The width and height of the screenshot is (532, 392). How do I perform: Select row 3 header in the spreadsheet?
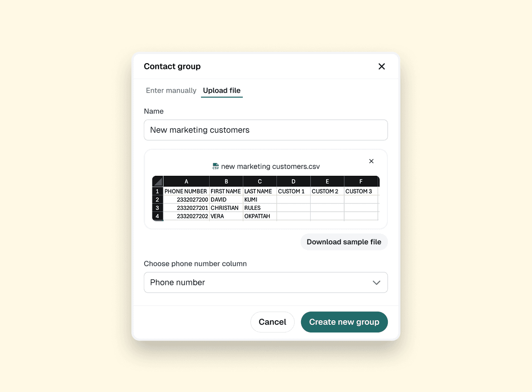(x=157, y=208)
